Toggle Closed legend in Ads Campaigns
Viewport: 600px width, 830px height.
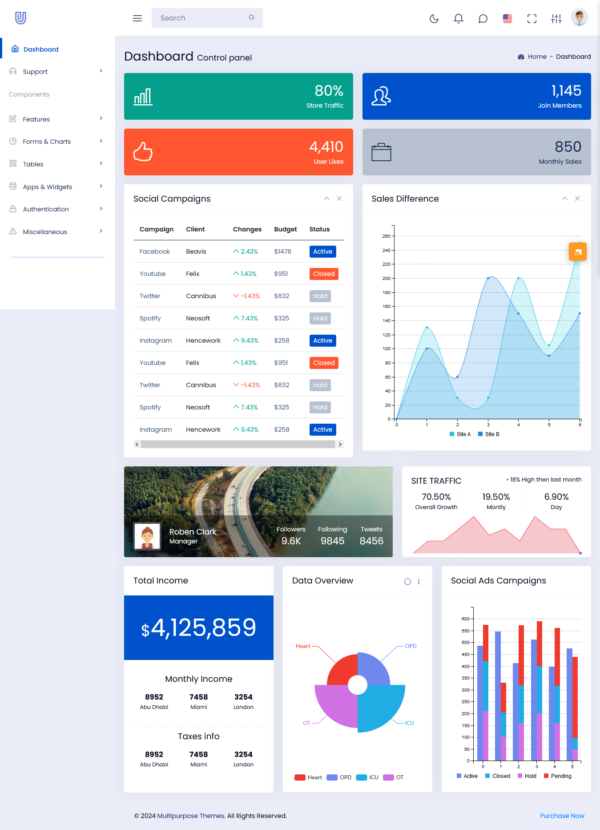tap(497, 776)
